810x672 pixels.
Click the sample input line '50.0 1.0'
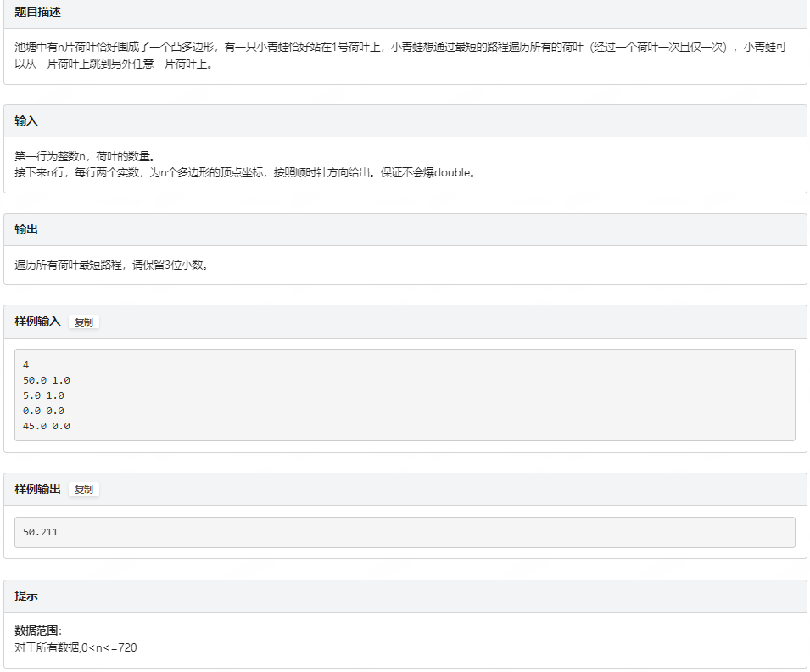tap(47, 380)
